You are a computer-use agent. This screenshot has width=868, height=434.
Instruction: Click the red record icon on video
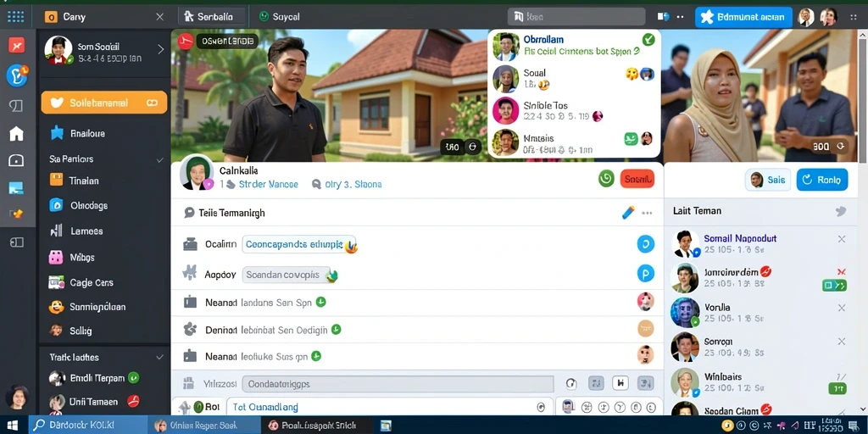(x=186, y=41)
